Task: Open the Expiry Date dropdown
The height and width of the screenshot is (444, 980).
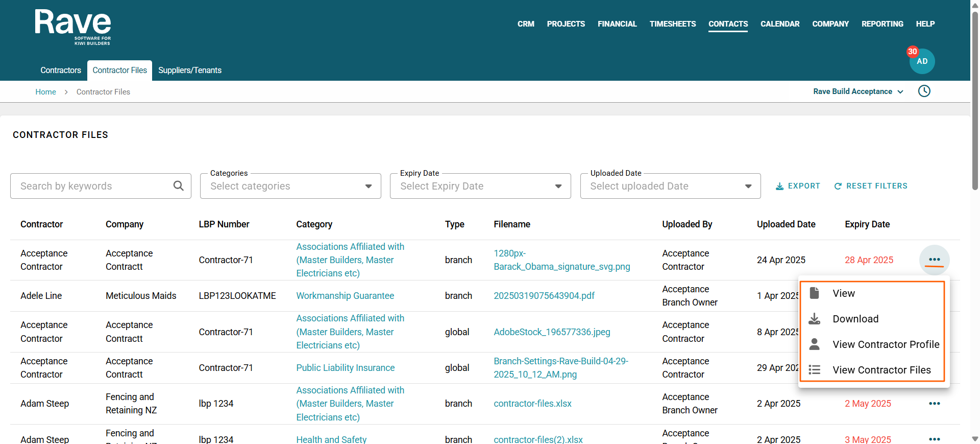Action: click(x=480, y=186)
